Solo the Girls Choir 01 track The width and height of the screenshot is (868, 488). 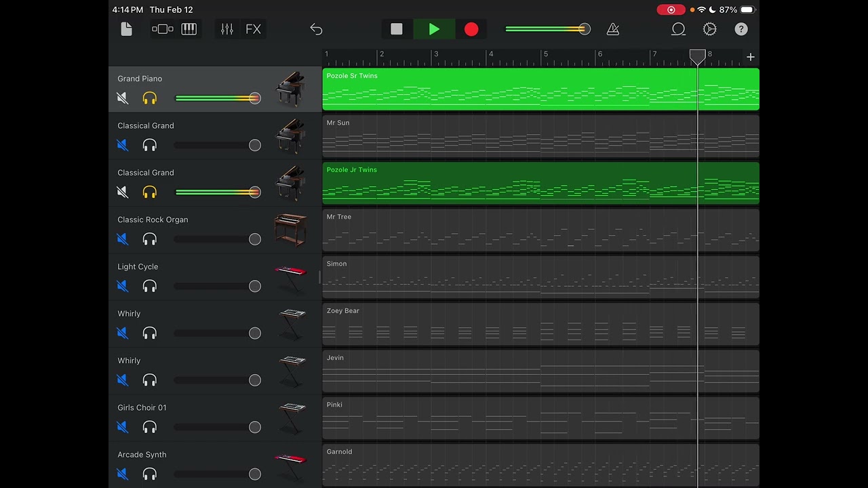150,427
